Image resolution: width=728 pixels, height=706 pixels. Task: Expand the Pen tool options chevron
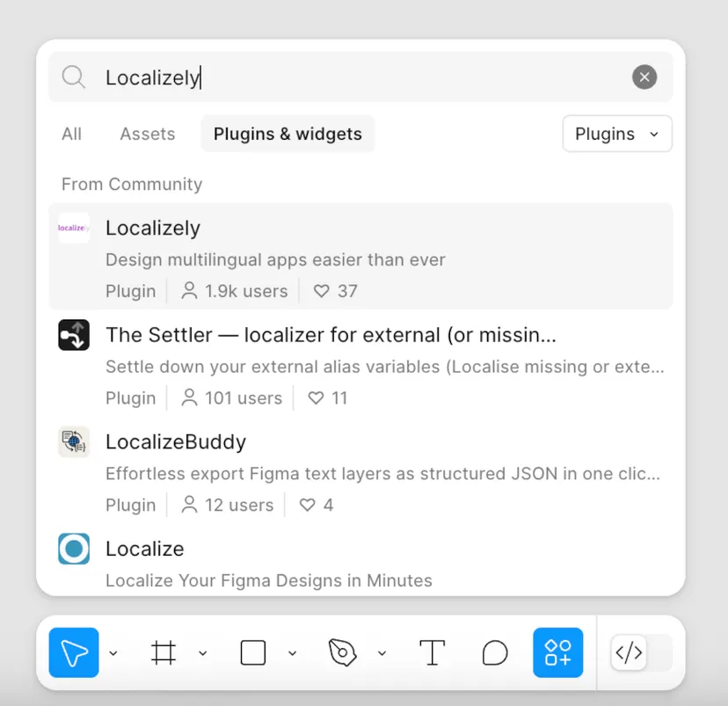pyautogui.click(x=382, y=653)
